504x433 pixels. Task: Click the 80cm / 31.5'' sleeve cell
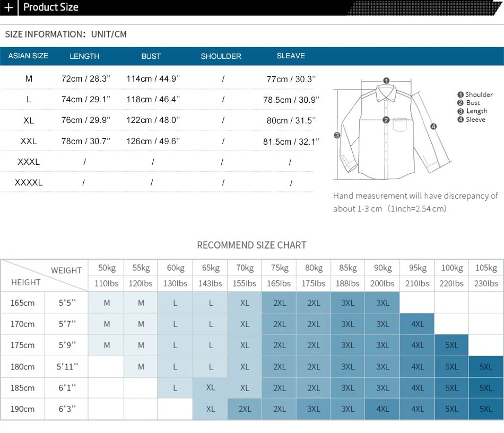point(291,121)
